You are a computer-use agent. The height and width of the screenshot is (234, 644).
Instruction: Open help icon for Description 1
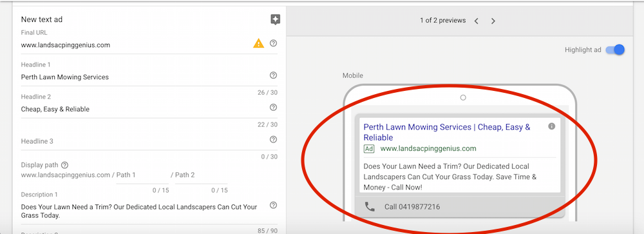click(273, 205)
